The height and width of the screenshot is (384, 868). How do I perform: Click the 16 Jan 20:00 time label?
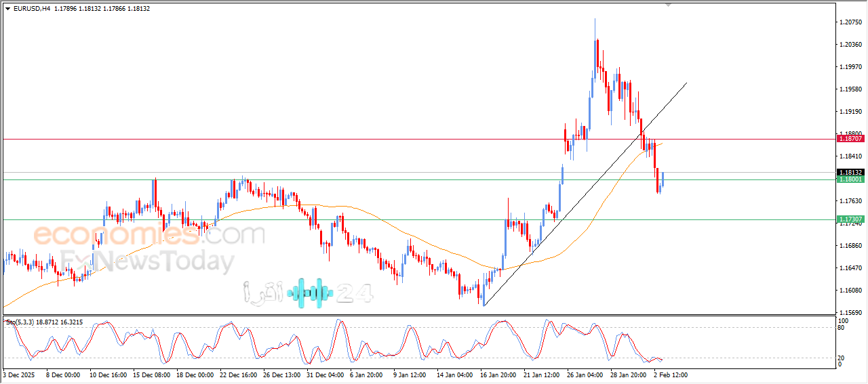pos(498,374)
